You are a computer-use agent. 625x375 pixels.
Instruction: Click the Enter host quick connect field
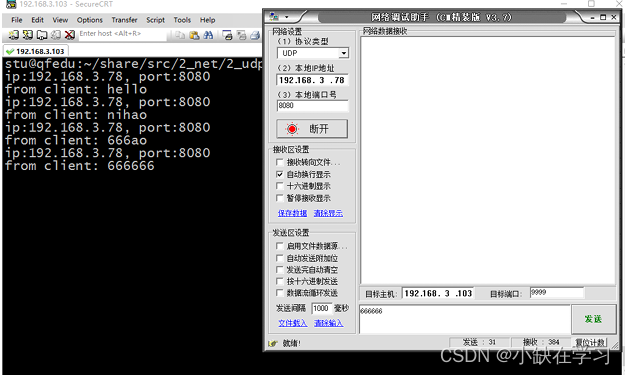[x=122, y=35]
